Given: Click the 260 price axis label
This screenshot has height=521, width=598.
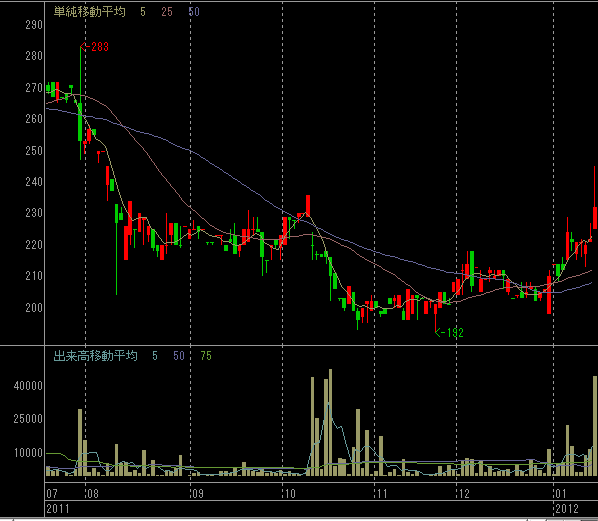Looking at the screenshot, I should coord(34,119).
